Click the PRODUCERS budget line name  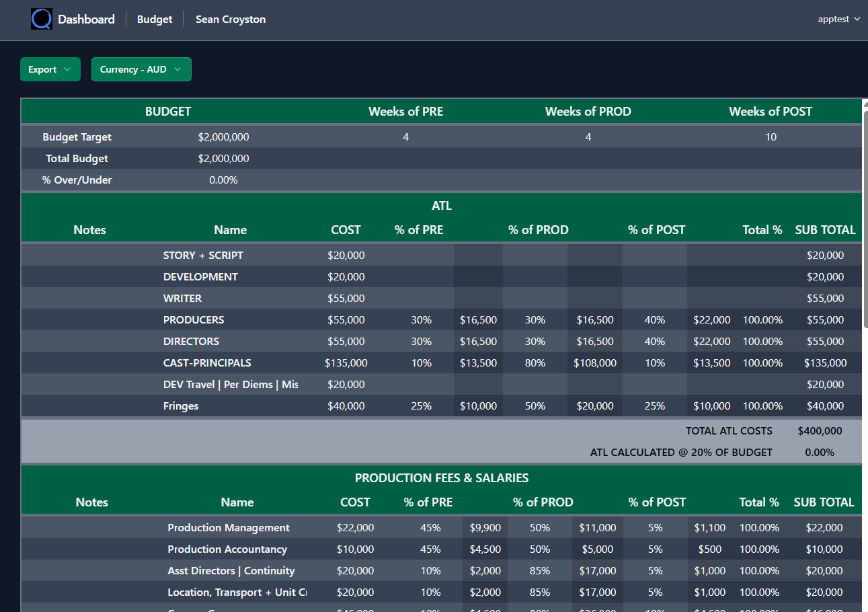click(x=194, y=319)
